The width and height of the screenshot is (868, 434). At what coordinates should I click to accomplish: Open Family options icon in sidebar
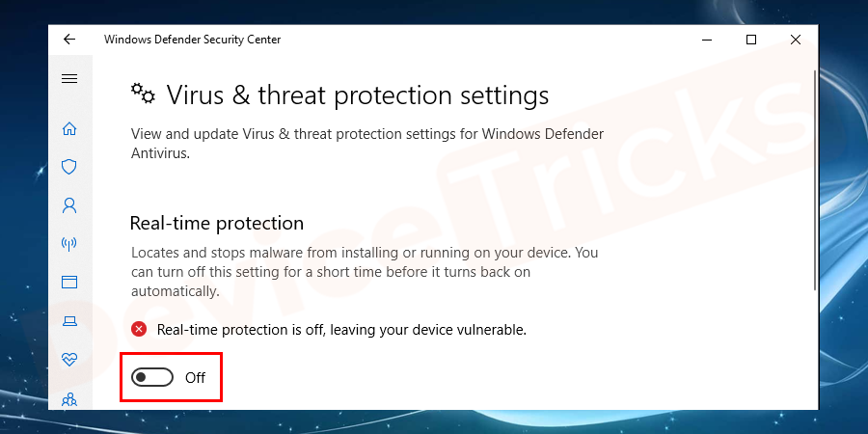click(69, 398)
